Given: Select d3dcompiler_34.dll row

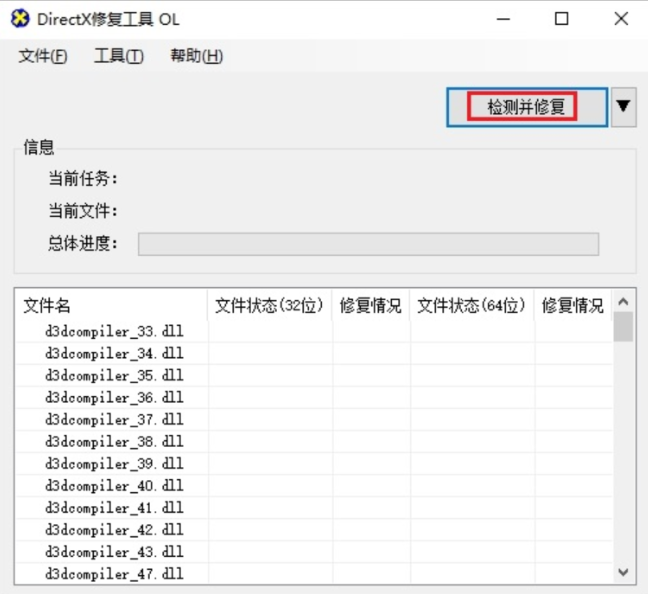Looking at the screenshot, I should pos(314,353).
